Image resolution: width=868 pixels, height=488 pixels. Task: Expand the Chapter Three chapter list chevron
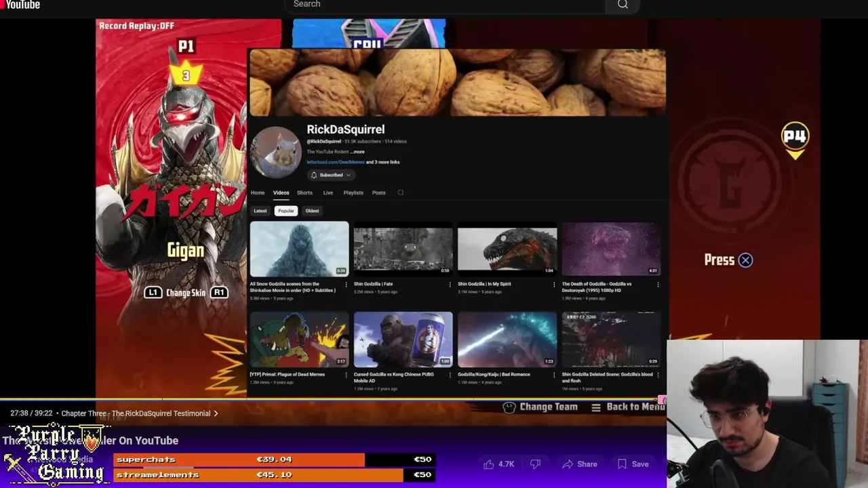216,413
